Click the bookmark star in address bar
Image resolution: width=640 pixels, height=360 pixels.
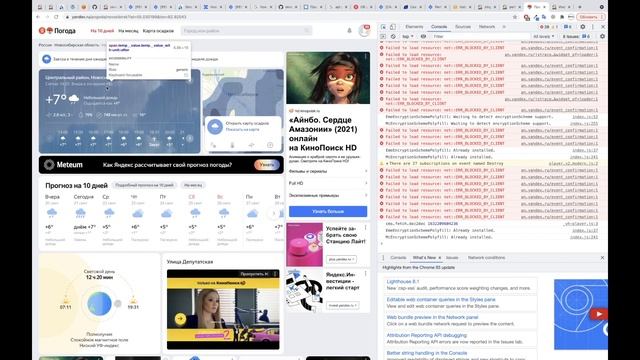click(x=515, y=17)
